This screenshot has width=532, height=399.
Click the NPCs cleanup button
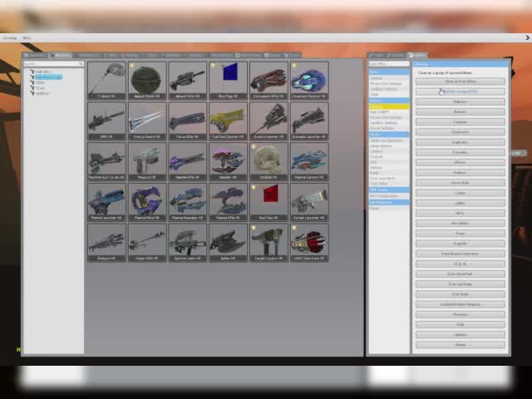point(461,213)
